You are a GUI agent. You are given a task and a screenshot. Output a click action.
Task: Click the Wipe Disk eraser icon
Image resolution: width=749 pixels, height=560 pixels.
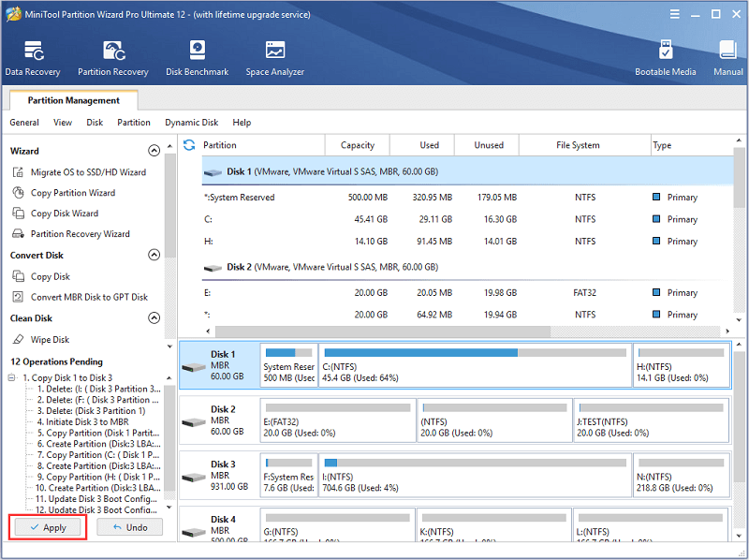click(x=18, y=339)
